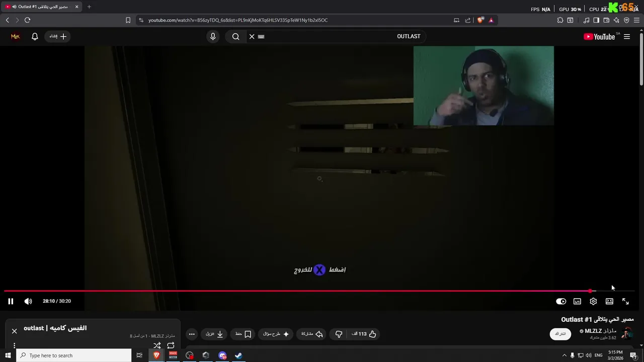
Task: Show hidden system tray icons
Action: (x=564, y=355)
